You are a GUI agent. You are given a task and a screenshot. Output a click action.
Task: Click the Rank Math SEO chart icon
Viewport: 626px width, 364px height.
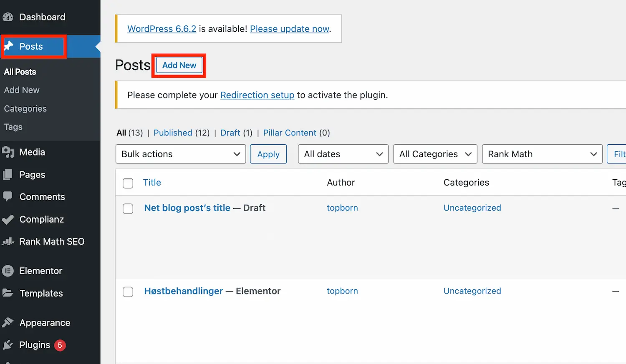coord(8,241)
